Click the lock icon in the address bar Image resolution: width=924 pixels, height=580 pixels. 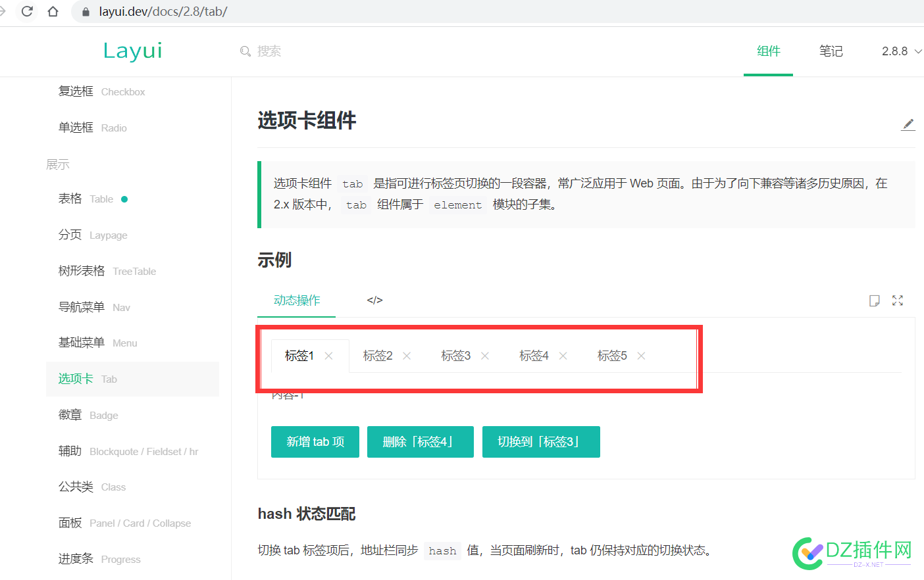coord(85,12)
